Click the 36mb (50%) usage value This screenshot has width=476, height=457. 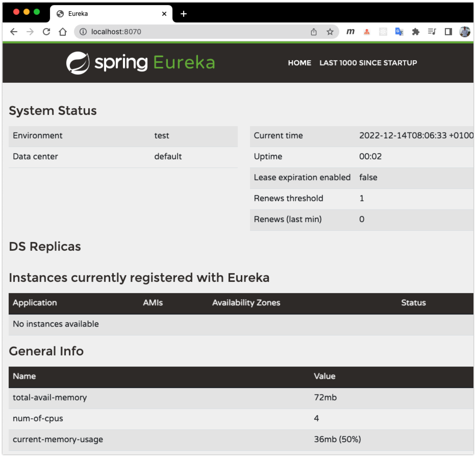(337, 439)
